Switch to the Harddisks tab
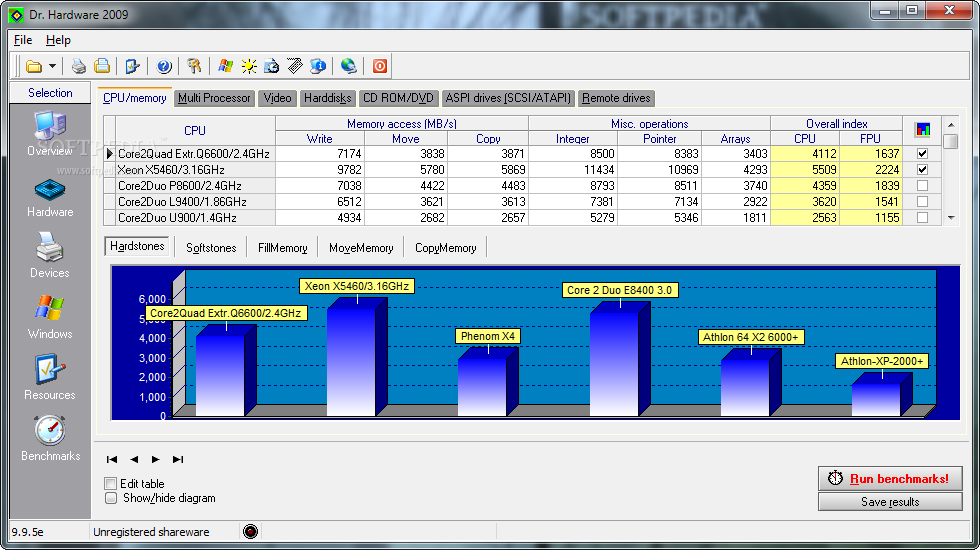 coord(328,98)
